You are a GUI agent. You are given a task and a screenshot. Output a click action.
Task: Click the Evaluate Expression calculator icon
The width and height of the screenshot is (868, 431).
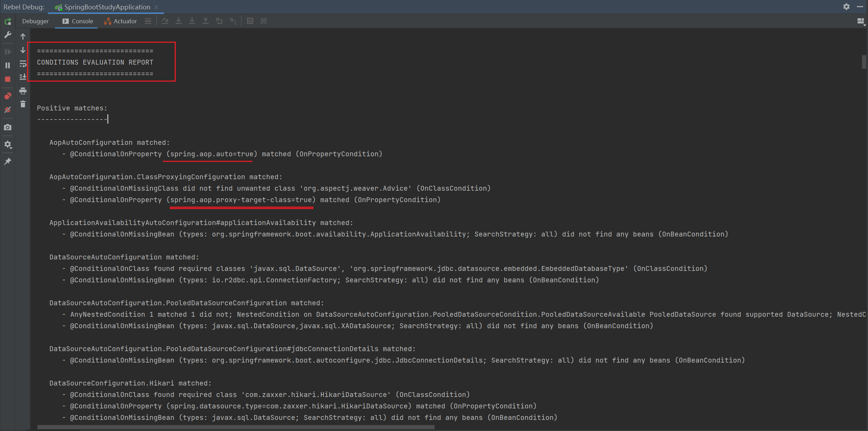(x=250, y=21)
